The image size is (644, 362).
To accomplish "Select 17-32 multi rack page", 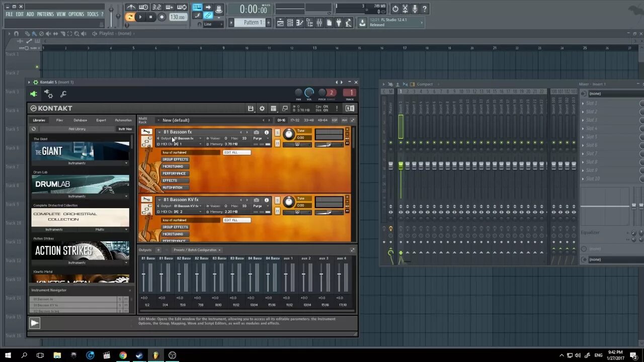I will coord(294,120).
